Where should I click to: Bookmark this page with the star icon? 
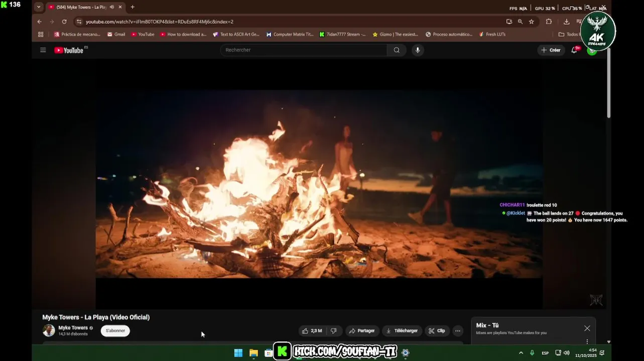click(532, 22)
